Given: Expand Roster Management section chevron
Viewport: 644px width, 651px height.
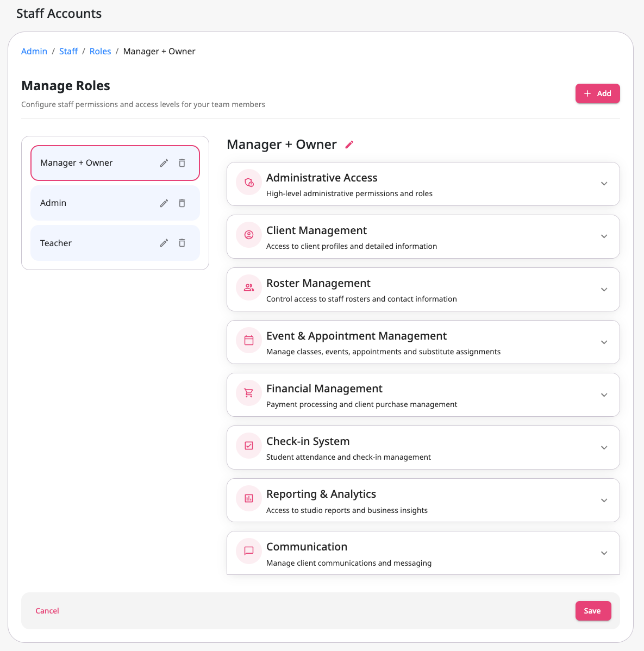Looking at the screenshot, I should pyautogui.click(x=604, y=290).
